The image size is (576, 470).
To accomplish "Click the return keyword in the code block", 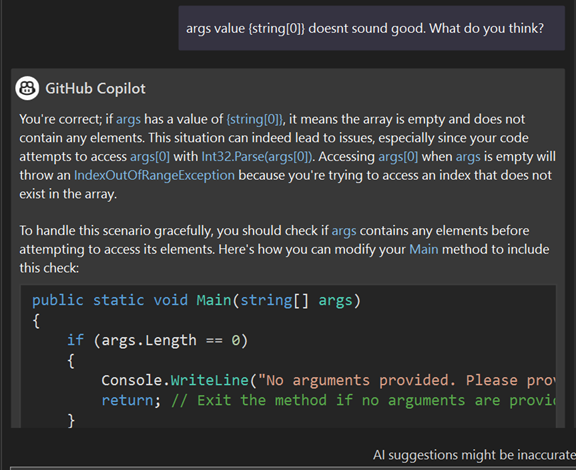I will 127,400.
